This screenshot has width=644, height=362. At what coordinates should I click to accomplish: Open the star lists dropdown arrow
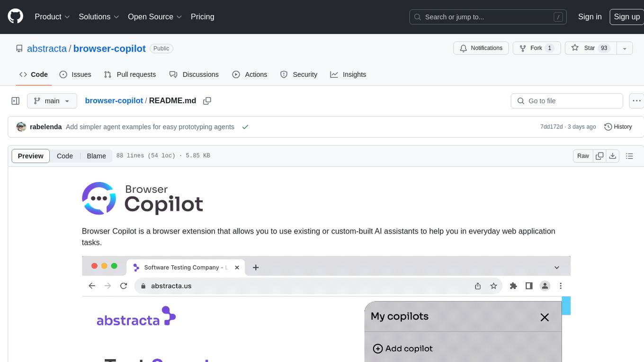(x=625, y=48)
